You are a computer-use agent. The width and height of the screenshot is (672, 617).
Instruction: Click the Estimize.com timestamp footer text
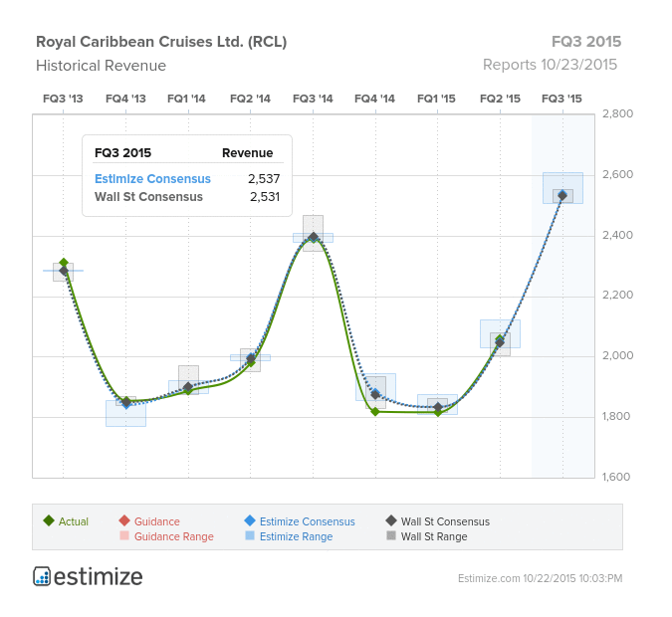point(540,578)
